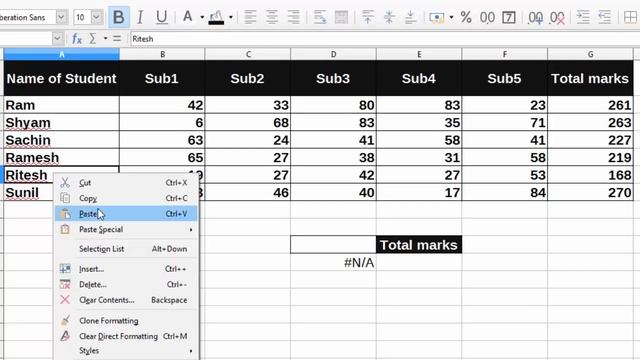Choose Delete... from the context menu
640x360 pixels.
pos(126,284)
